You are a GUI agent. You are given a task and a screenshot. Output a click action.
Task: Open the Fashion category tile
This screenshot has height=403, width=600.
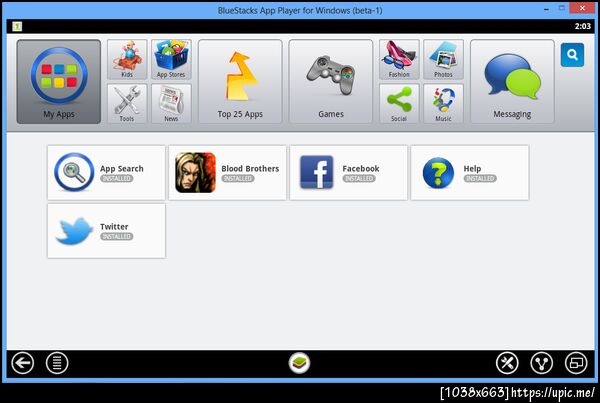pyautogui.click(x=399, y=59)
